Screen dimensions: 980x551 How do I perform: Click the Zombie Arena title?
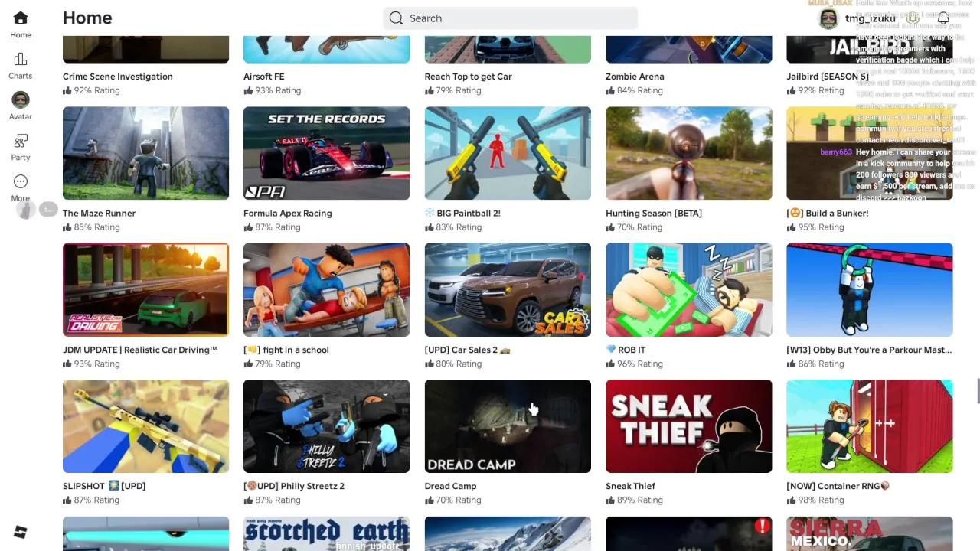(635, 77)
